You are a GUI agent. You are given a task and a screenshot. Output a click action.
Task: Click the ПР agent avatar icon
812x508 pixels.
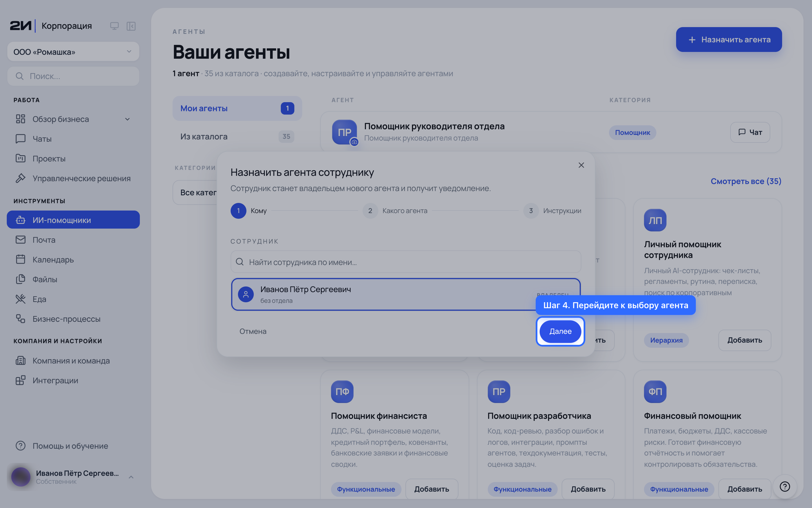344,132
